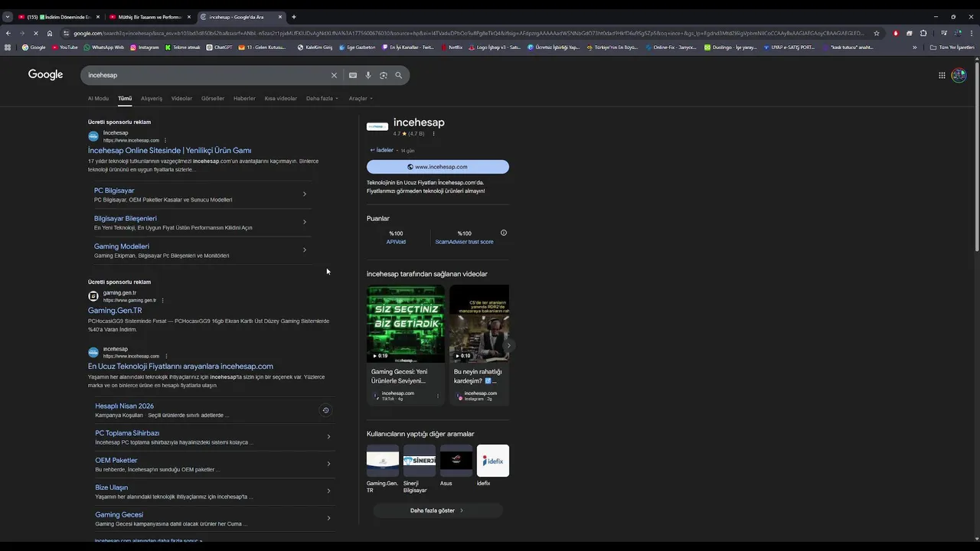Switch to AI Modu tab

98,98
